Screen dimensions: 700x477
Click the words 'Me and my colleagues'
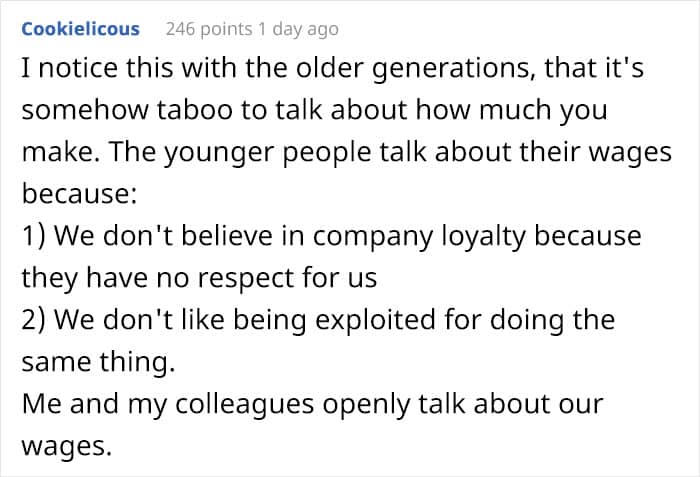click(x=168, y=405)
